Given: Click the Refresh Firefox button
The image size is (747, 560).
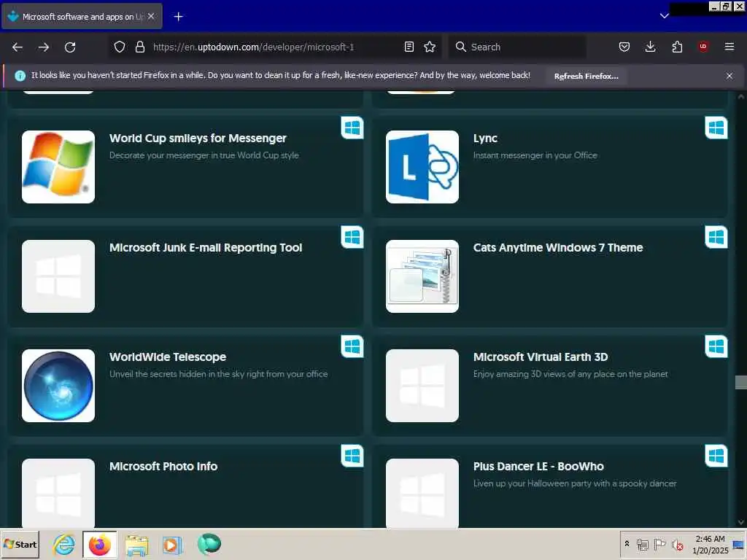Looking at the screenshot, I should coord(586,76).
